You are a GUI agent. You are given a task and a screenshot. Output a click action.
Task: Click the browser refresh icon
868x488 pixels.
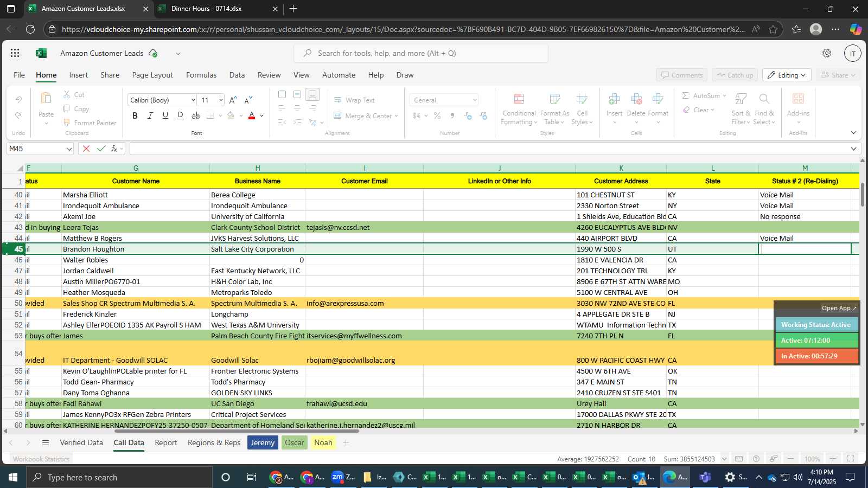click(x=30, y=29)
